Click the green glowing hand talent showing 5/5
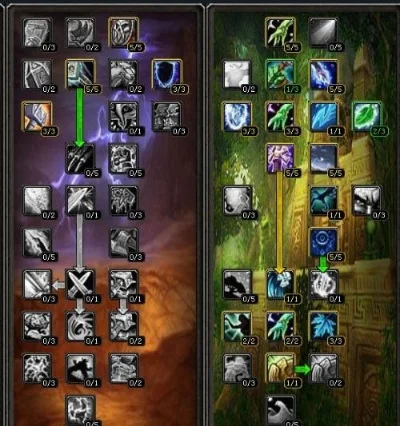 pyautogui.click(x=280, y=32)
